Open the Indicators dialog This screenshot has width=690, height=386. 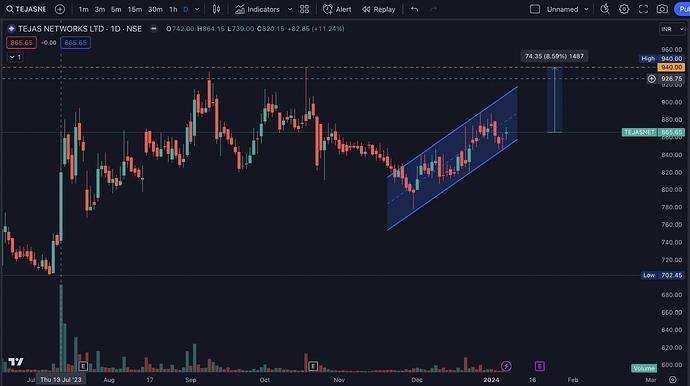[x=257, y=9]
